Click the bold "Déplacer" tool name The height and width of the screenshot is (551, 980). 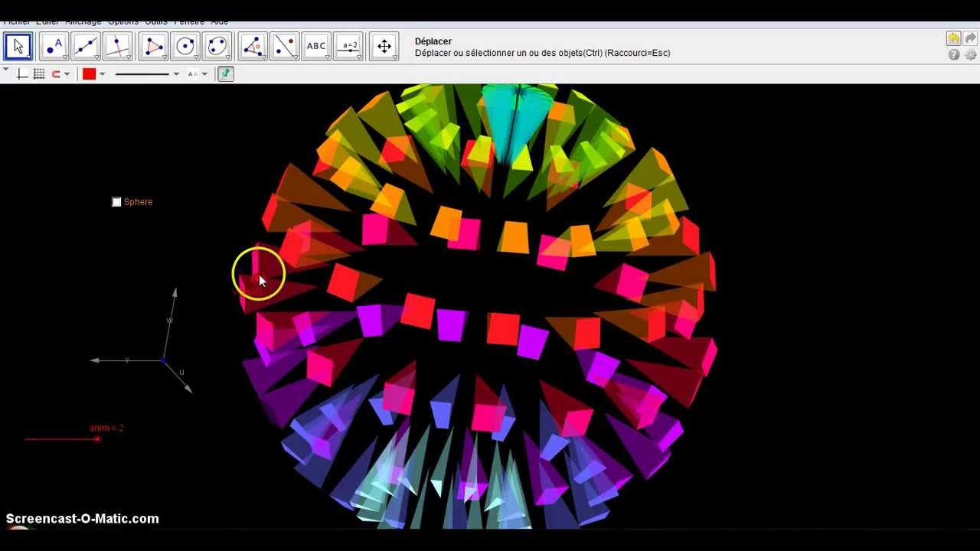[x=433, y=41]
